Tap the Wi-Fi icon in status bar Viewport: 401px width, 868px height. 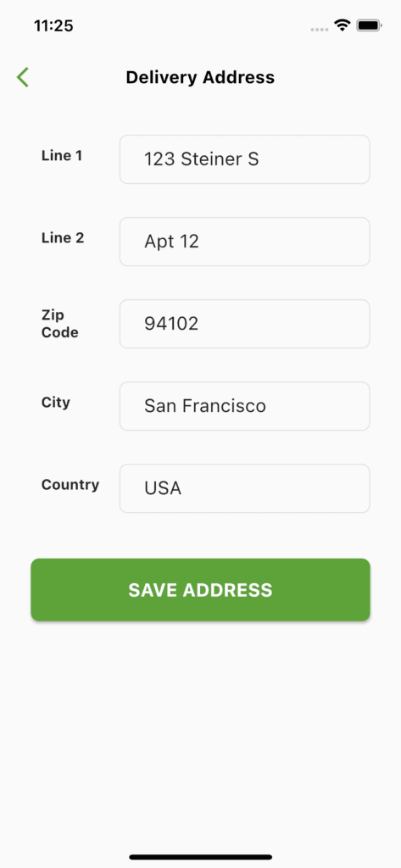(342, 25)
